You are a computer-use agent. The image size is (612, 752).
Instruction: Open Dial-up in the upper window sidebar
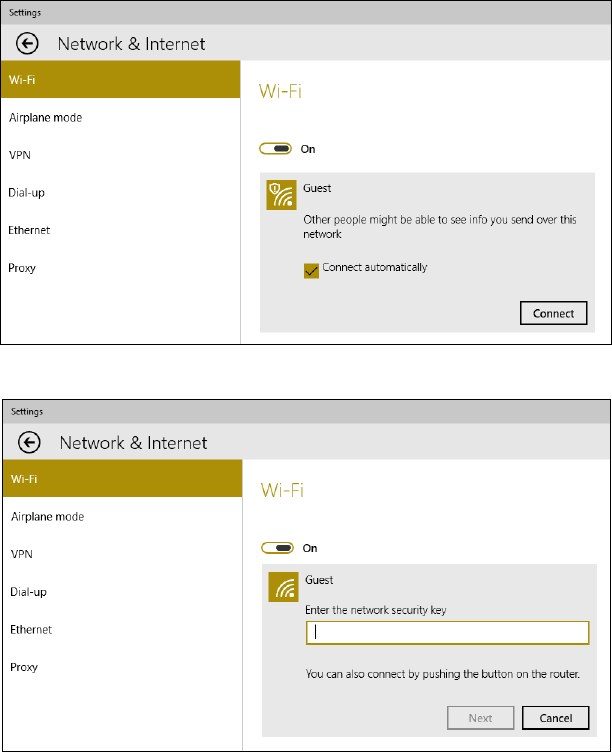pos(27,192)
